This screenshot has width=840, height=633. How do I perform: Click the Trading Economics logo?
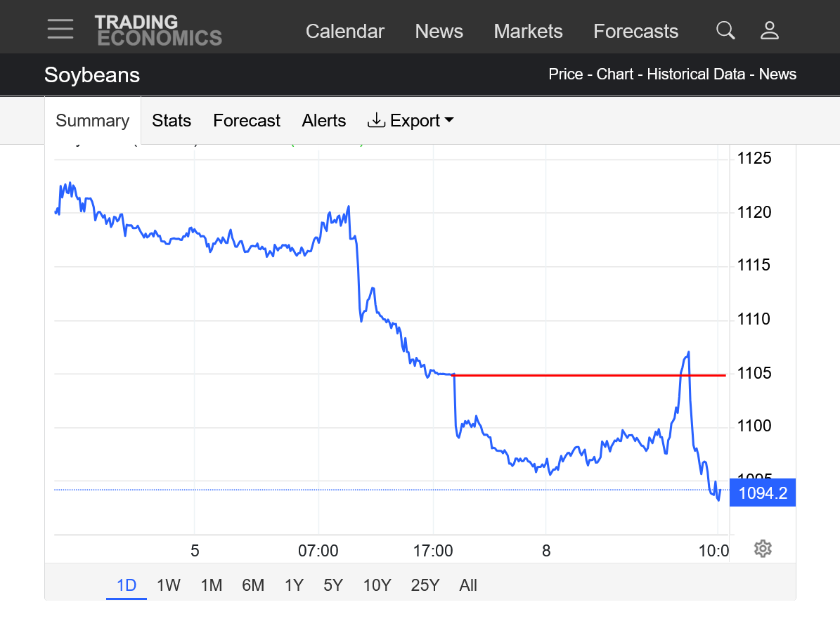[x=158, y=30]
